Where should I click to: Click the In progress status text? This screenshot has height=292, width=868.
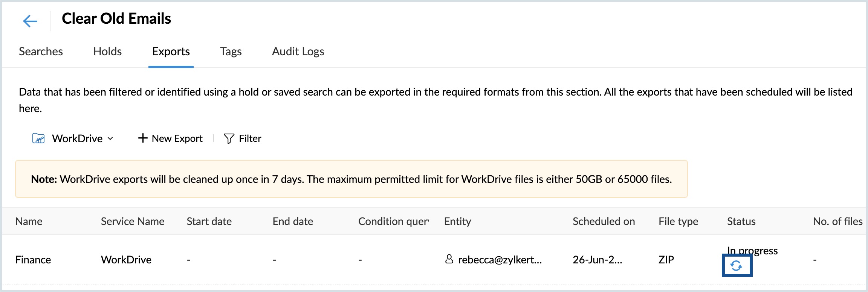point(752,251)
